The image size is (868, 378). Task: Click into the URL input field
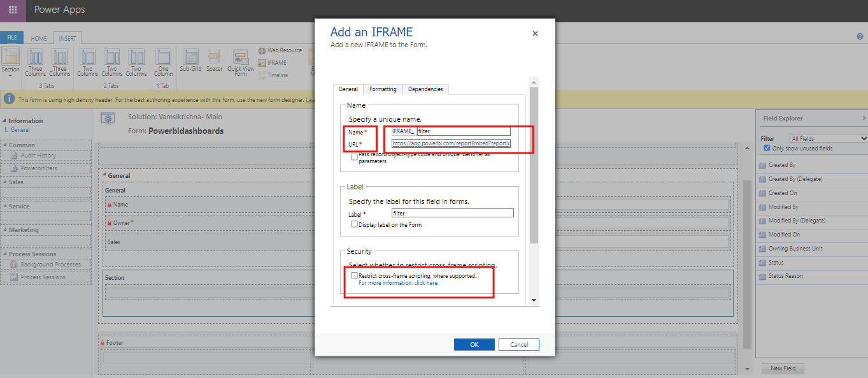tap(451, 143)
